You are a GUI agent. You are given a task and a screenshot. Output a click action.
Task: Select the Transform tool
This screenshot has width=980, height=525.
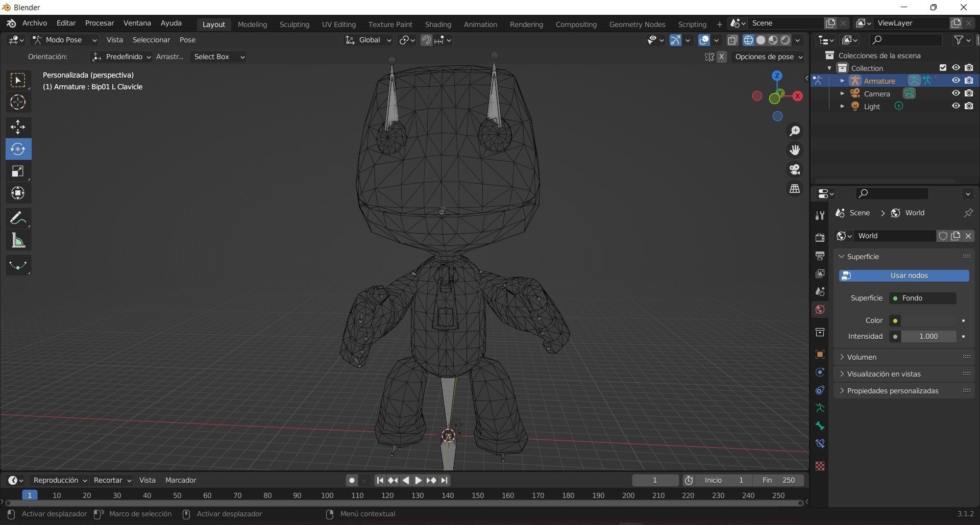point(18,193)
